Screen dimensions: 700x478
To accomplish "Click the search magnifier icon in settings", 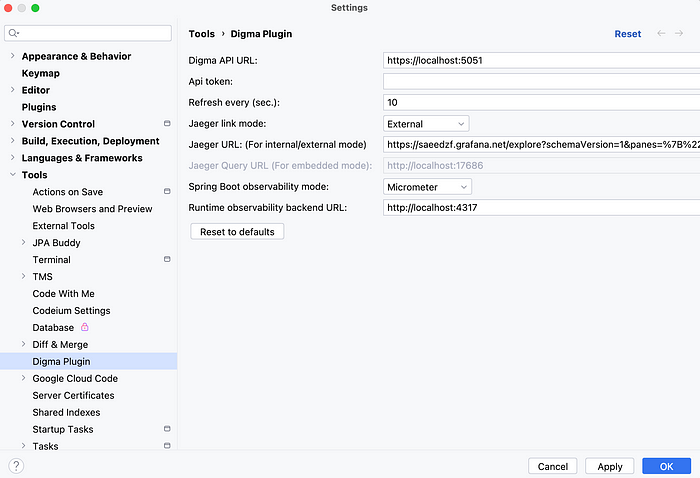I will [x=13, y=33].
